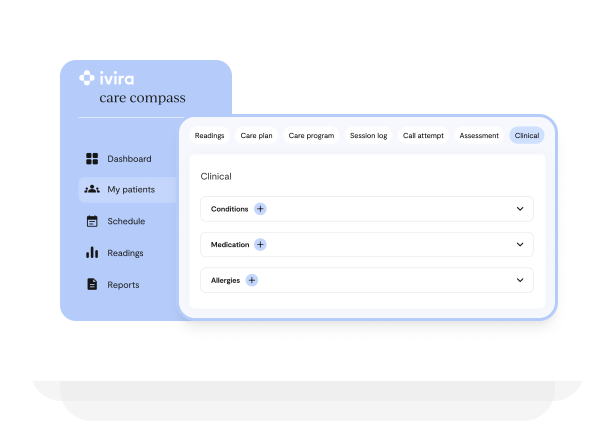Expand the Conditions section chevron
The height and width of the screenshot is (421, 615).
(x=520, y=209)
